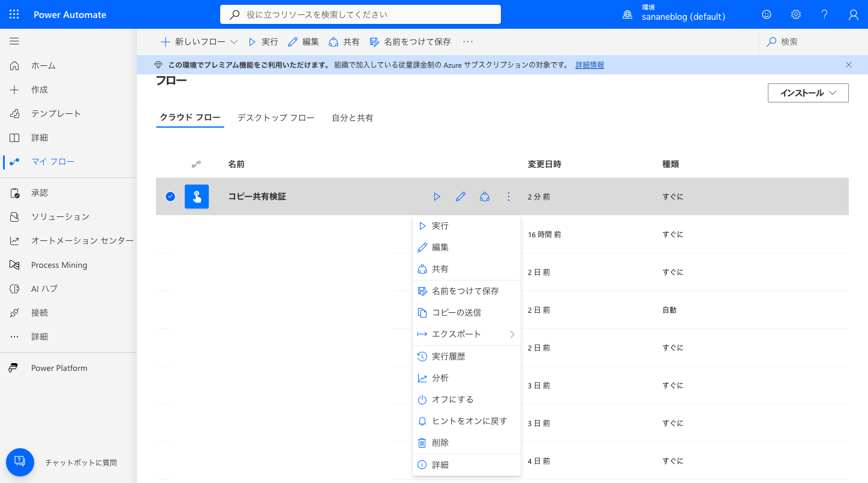Switch to the クラウド フロー tab
Viewport: 868px width, 483px height.
pyautogui.click(x=190, y=117)
